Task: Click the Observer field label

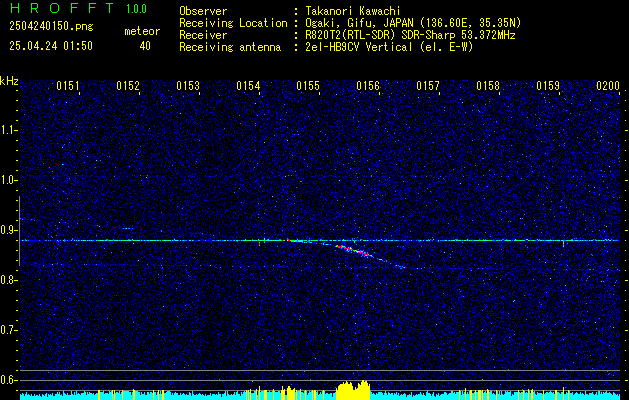Action: coord(203,11)
